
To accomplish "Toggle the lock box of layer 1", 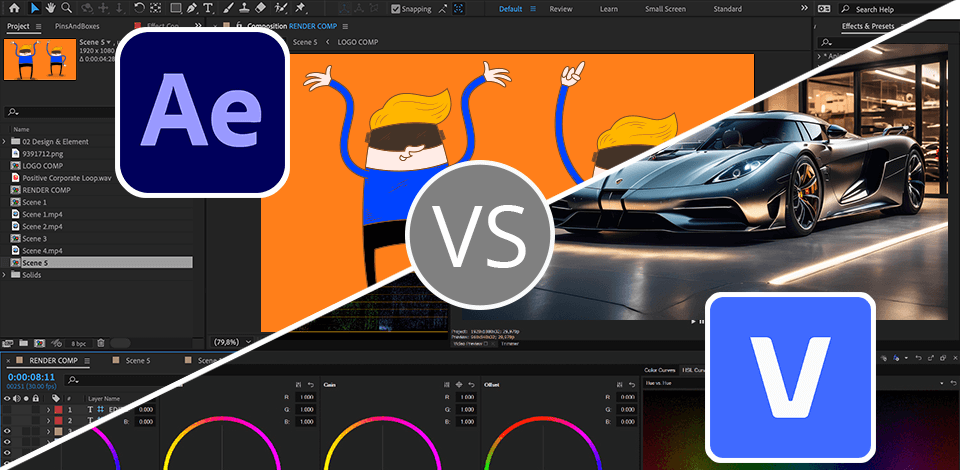I will coord(36,409).
